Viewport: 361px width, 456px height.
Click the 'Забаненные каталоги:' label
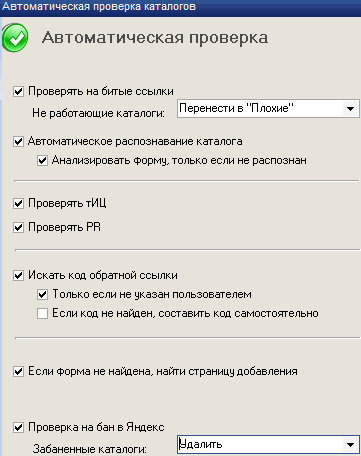coord(90,449)
